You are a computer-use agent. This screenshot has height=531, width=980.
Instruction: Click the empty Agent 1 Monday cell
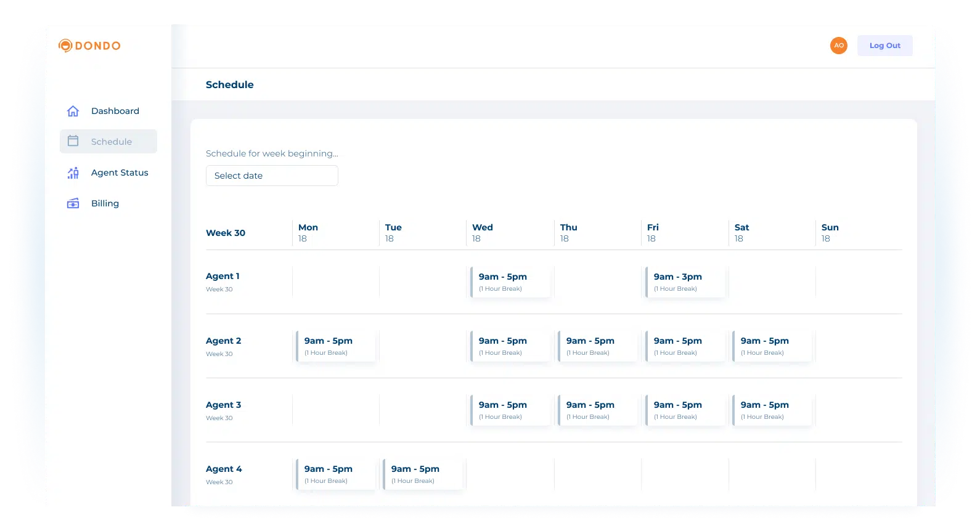click(x=336, y=282)
